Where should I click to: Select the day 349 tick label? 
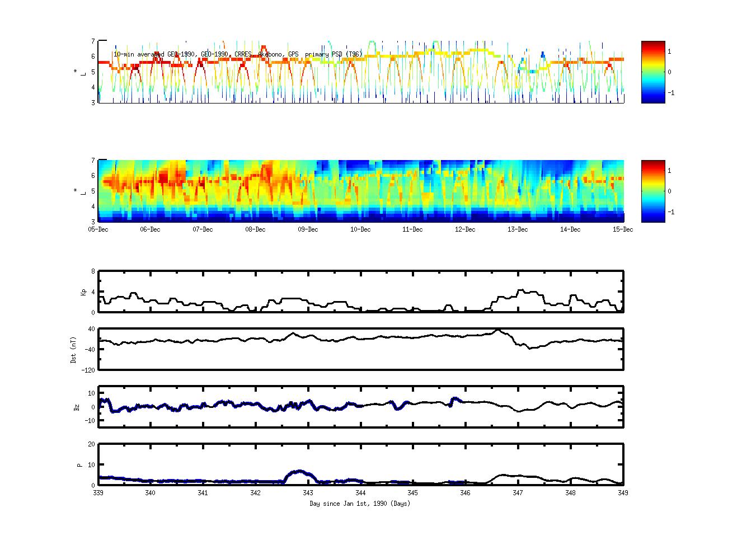tap(622, 493)
